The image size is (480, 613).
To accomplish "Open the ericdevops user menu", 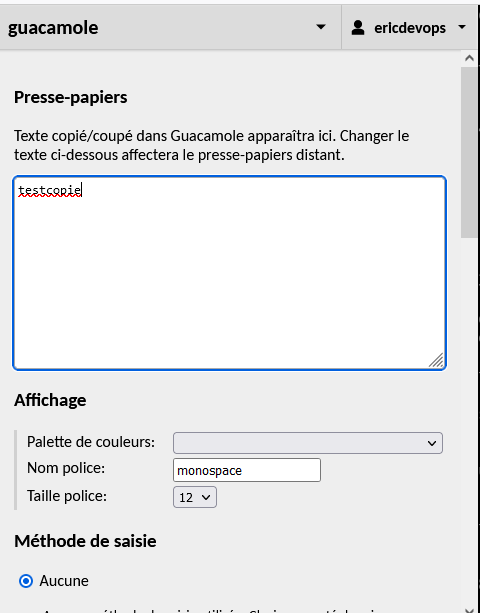I will 409,28.
